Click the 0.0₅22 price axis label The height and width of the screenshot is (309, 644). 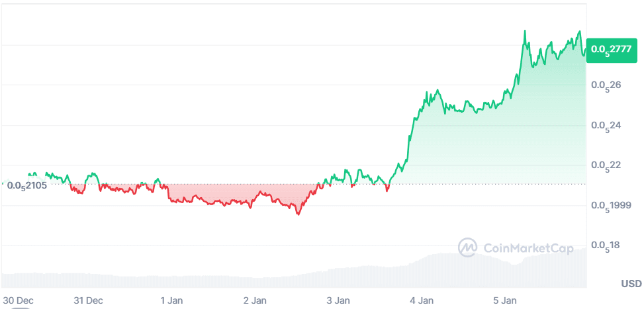pos(606,165)
